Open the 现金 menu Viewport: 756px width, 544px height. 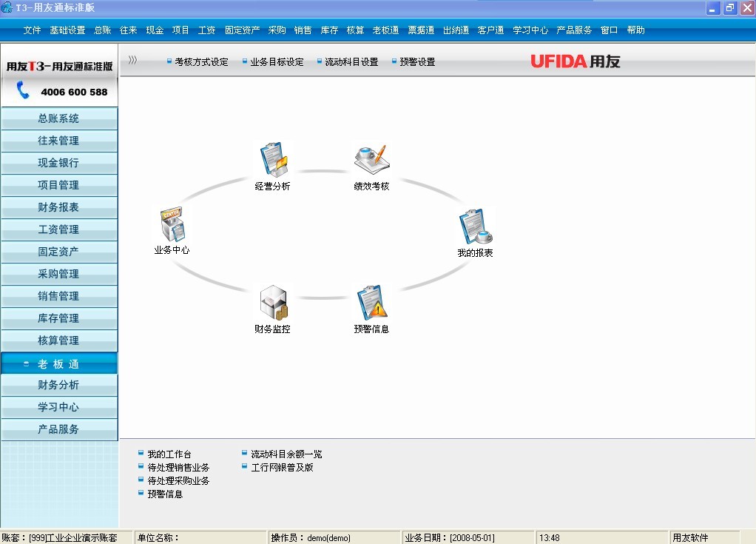(x=155, y=30)
